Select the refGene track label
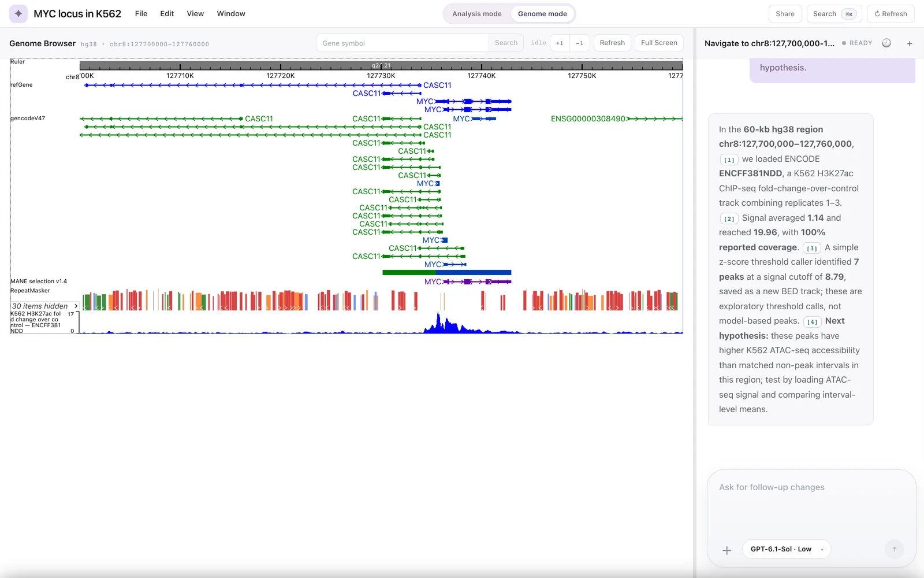This screenshot has width=924, height=578. (21, 84)
